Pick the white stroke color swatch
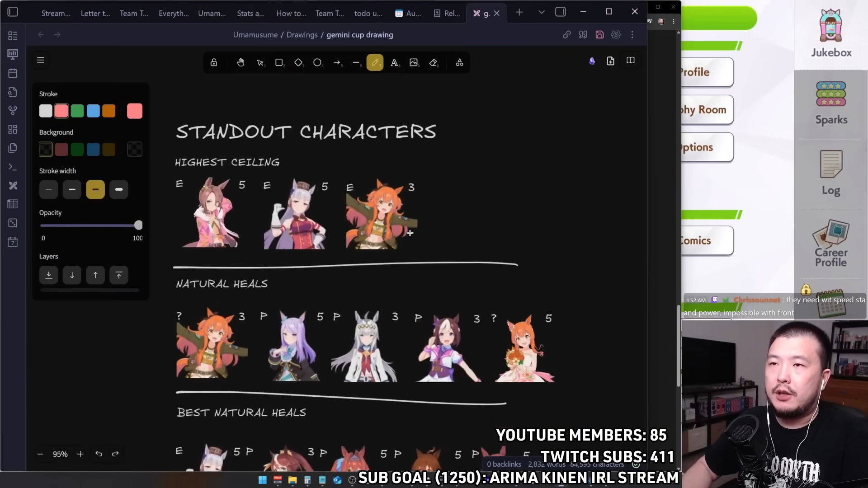The width and height of the screenshot is (868, 488). pos(46,111)
